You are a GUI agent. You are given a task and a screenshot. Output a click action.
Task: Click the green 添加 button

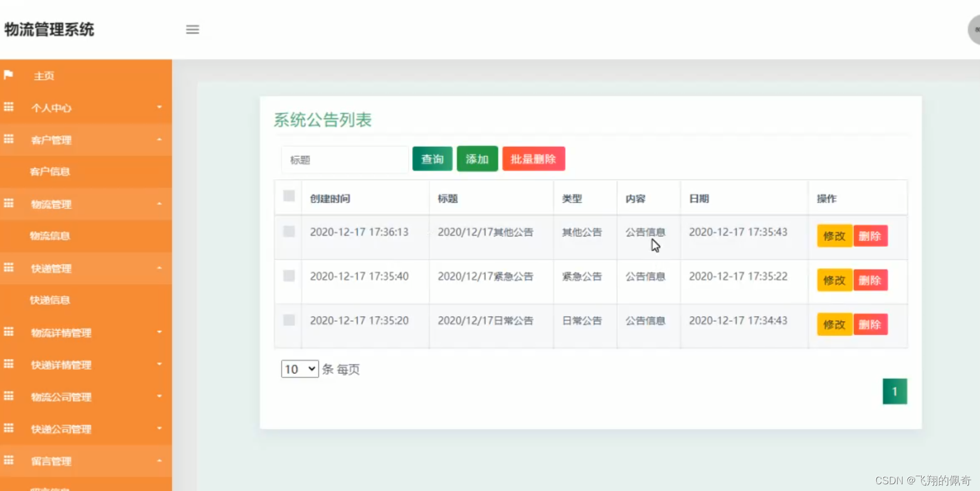pyautogui.click(x=477, y=159)
